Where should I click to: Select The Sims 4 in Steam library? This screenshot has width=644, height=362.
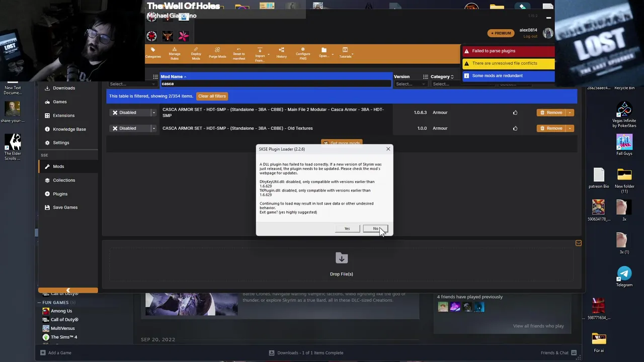pyautogui.click(x=63, y=337)
